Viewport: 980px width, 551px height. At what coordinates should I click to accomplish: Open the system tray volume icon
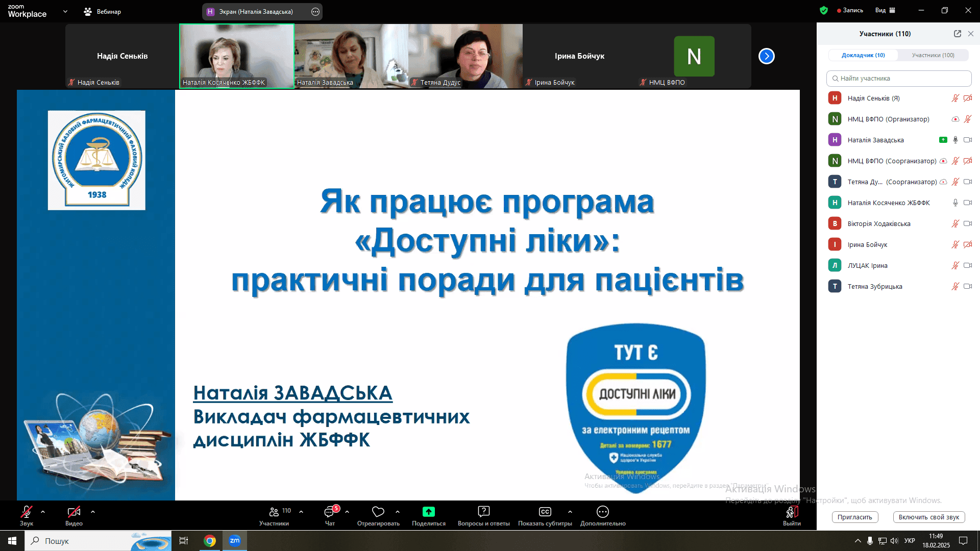894,541
